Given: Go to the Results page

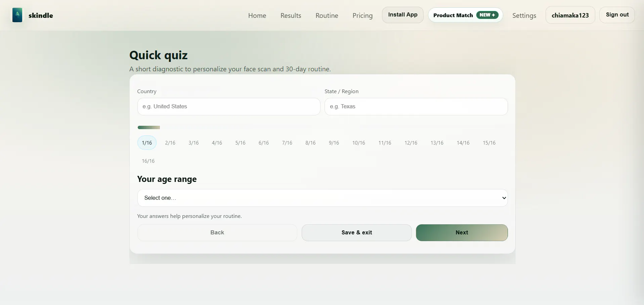Looking at the screenshot, I should click(x=291, y=15).
